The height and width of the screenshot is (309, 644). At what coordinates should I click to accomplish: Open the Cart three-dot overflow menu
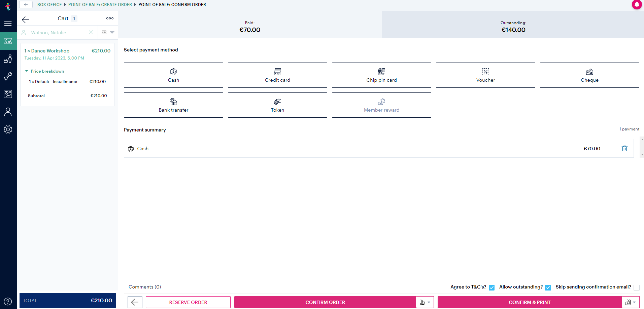tap(110, 18)
